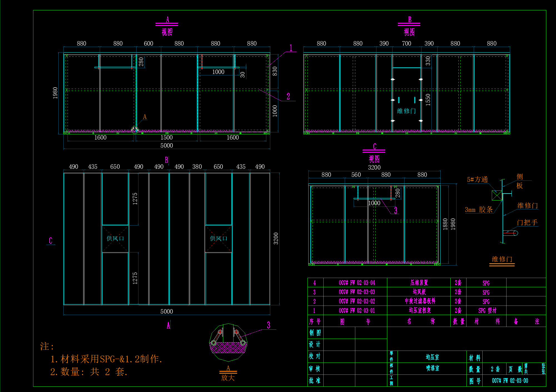The width and height of the screenshot is (556, 392).
Task: Click the 压棉装置 entry in parts list
Action: click(419, 283)
